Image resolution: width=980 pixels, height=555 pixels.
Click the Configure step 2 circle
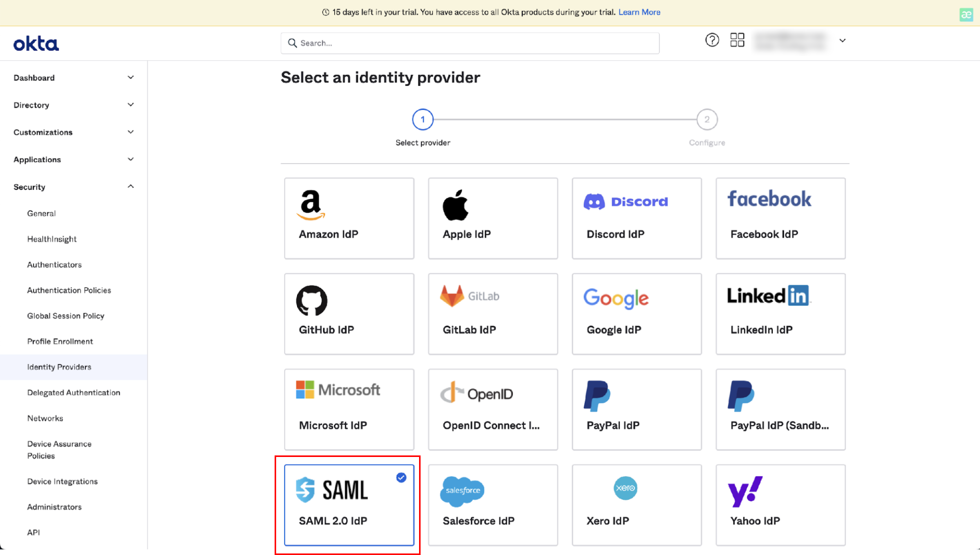click(707, 119)
